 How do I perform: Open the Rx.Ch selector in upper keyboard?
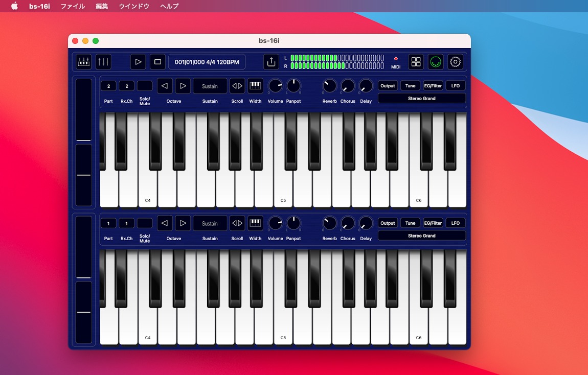(126, 86)
